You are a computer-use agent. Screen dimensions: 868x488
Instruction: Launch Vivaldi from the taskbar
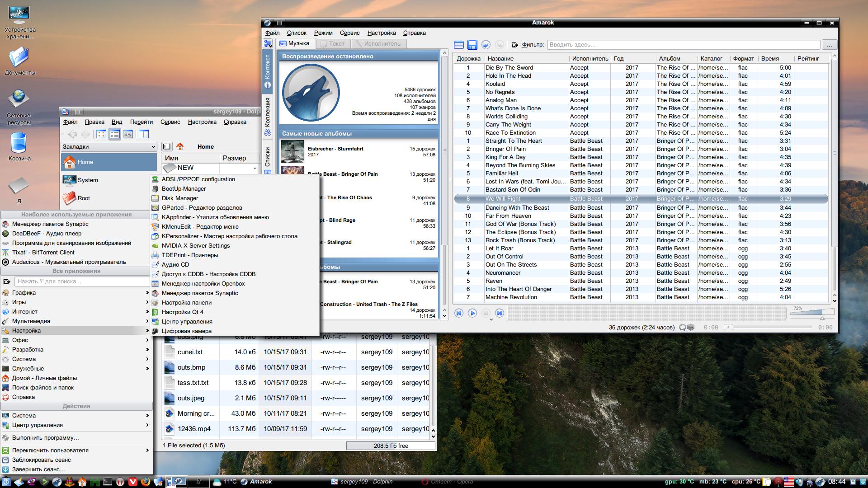point(133,482)
